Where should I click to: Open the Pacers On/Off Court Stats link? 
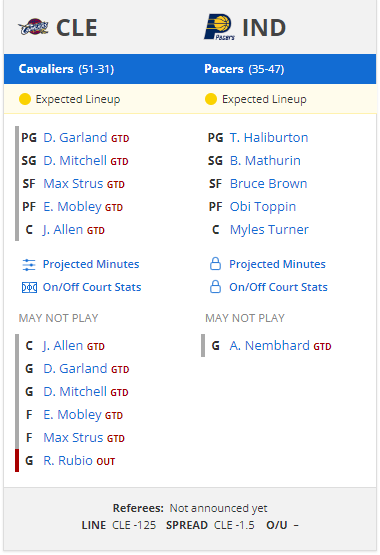pyautogui.click(x=278, y=287)
